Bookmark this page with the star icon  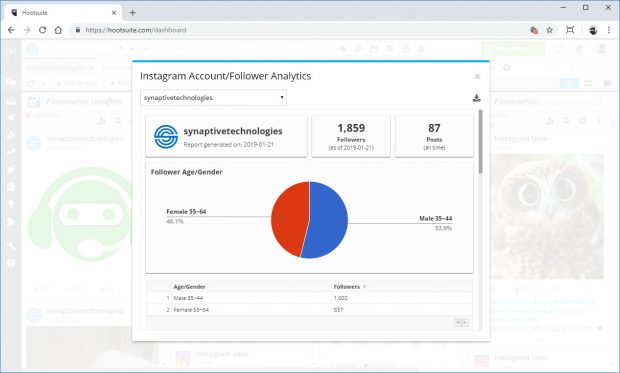(550, 30)
